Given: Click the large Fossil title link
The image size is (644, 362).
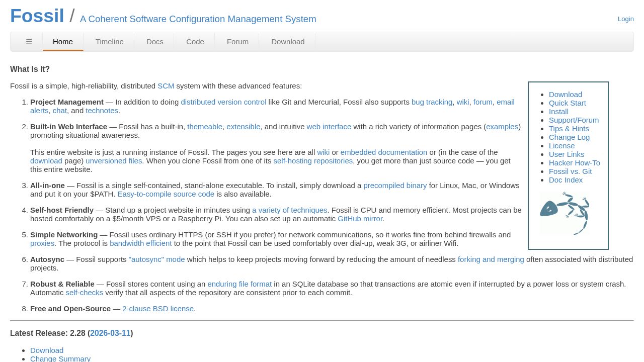Looking at the screenshot, I should [37, 16].
